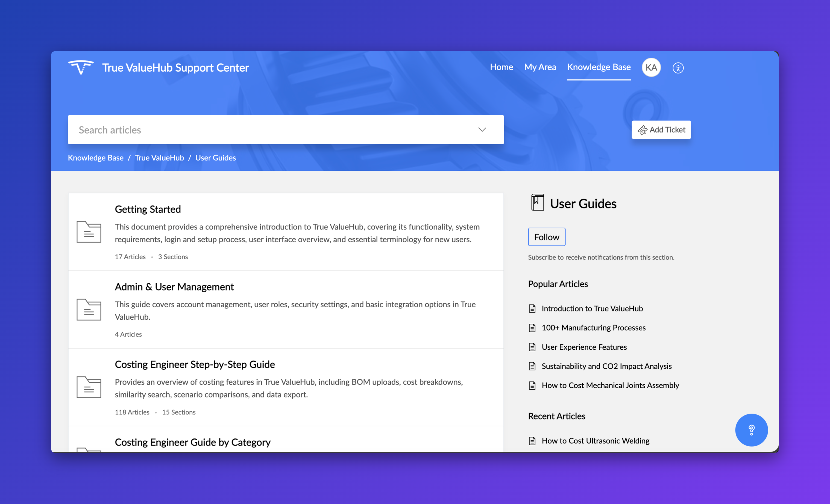Click the Add Ticket button
This screenshot has height=504, width=830.
661,129
